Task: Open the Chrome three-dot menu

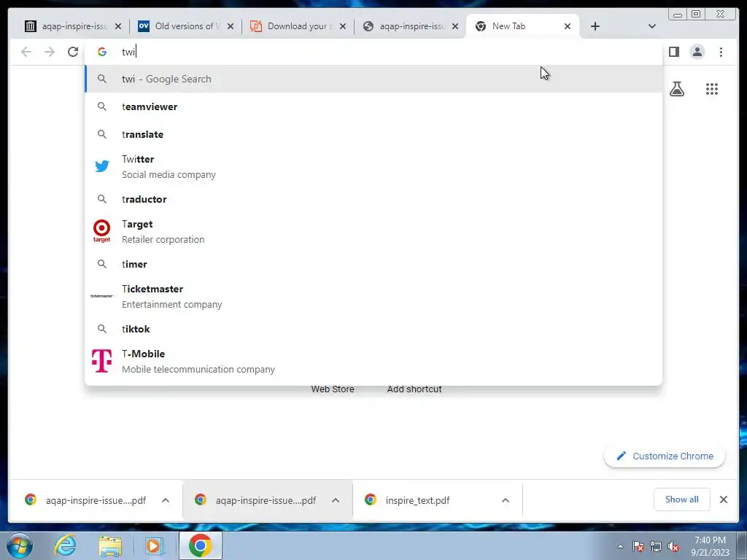Action: (x=721, y=52)
